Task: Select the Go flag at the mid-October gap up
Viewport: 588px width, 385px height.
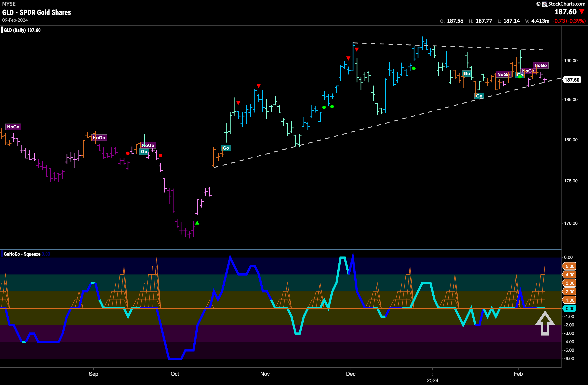Action: [x=226, y=148]
